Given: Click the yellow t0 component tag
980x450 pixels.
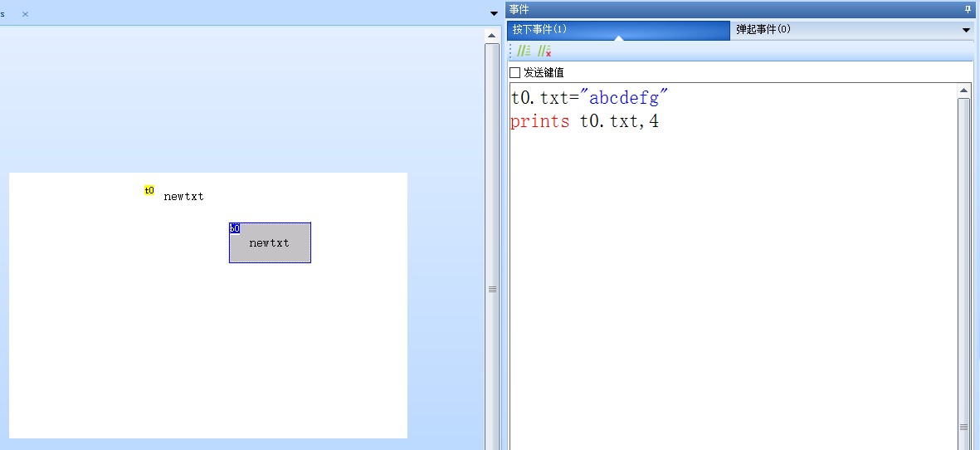Looking at the screenshot, I should tap(149, 190).
